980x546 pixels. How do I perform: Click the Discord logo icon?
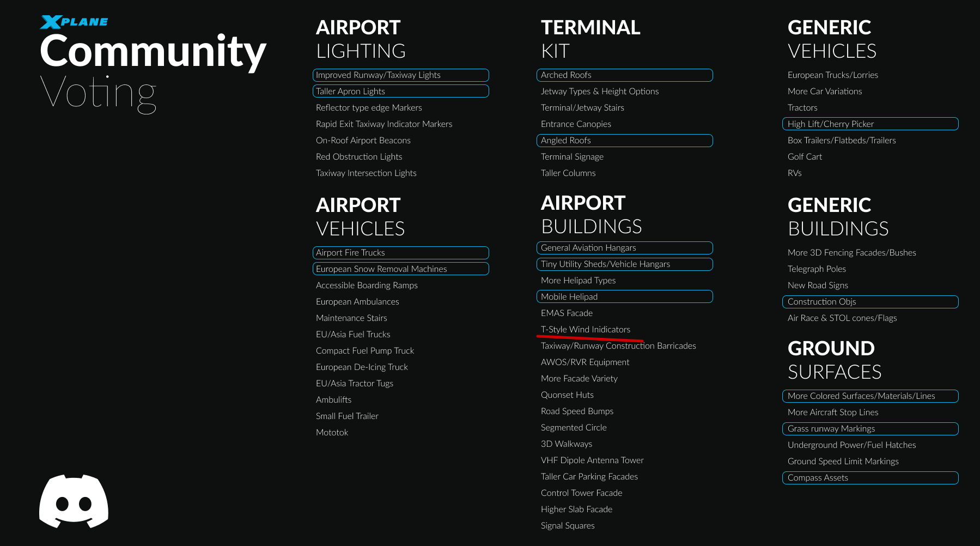tap(74, 501)
